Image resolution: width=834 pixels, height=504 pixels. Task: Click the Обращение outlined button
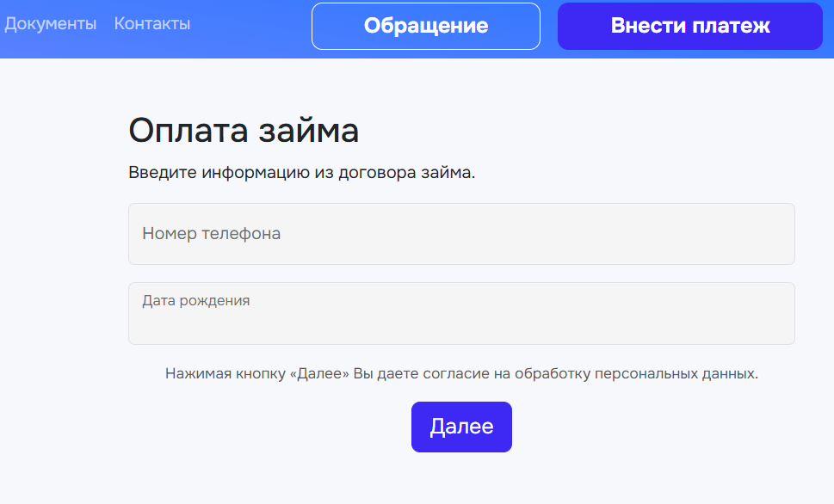tap(426, 26)
